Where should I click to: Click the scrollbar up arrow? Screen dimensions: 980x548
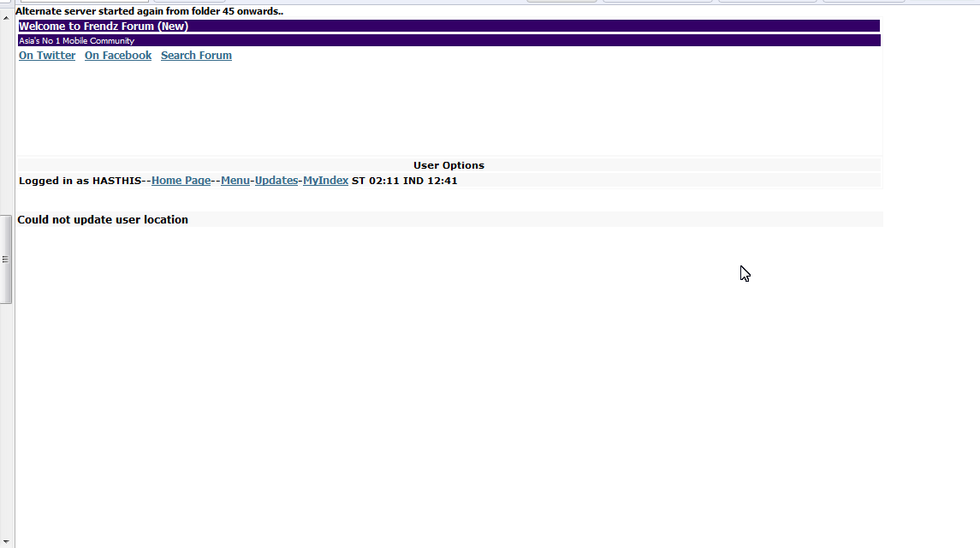(6, 18)
